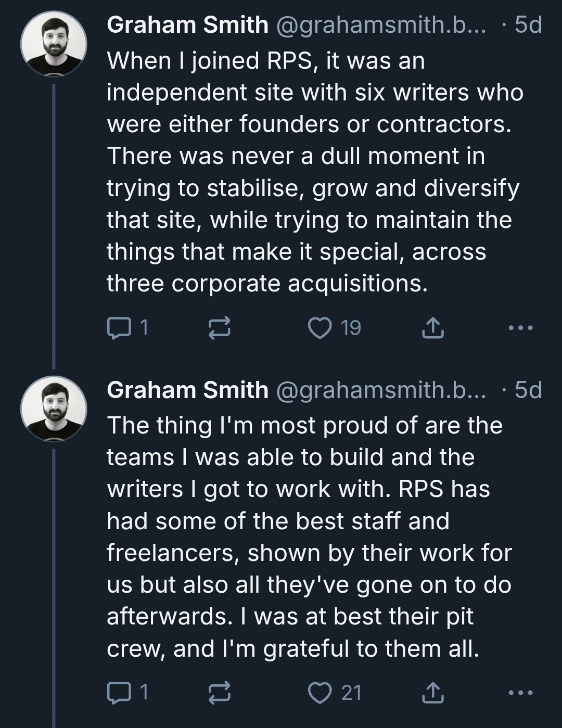Open the post text about three corporate acquisitions
562x728 pixels.
[x=312, y=172]
